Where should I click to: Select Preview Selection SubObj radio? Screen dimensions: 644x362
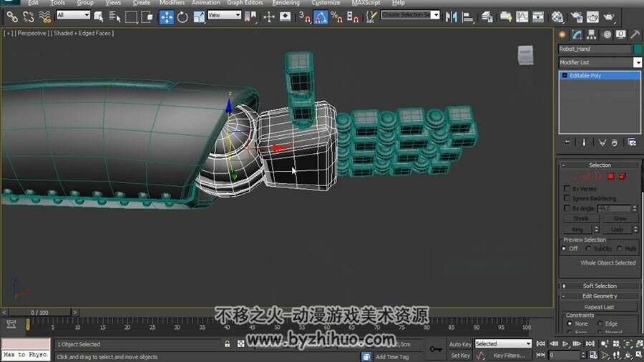pyautogui.click(x=588, y=249)
